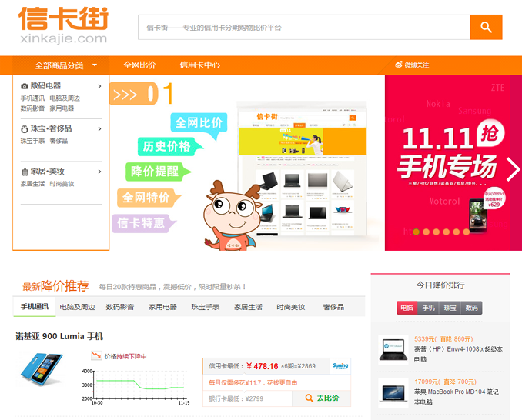
Task: Select the 电脑 ranking tab
Action: point(407,308)
